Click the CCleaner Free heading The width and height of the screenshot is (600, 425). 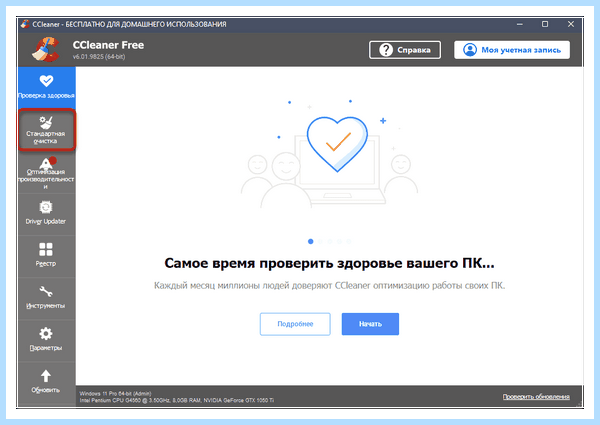point(108,45)
